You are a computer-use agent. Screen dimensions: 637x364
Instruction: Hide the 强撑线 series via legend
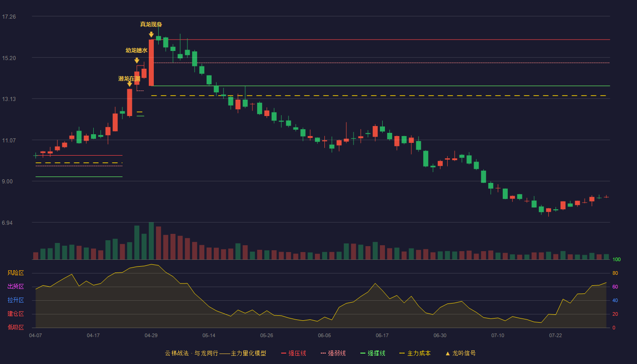373,353
